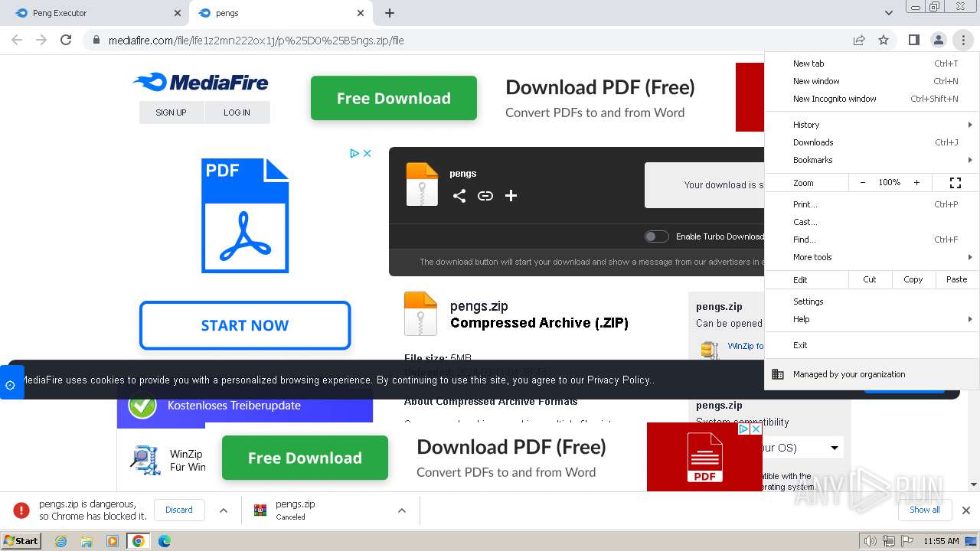Choose Print from the menu
This screenshot has height=551, width=980.
click(x=872, y=204)
